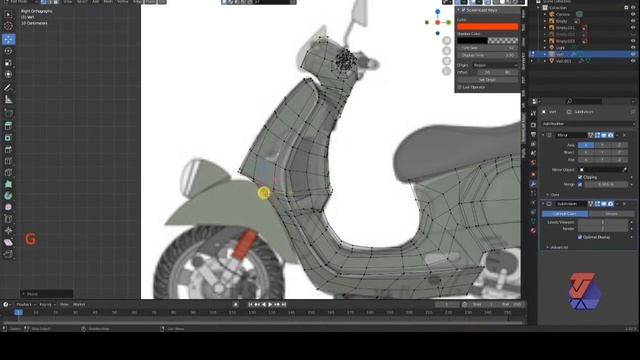This screenshot has width=640, height=360.
Task: Play the timeline animation
Action: 270,304
